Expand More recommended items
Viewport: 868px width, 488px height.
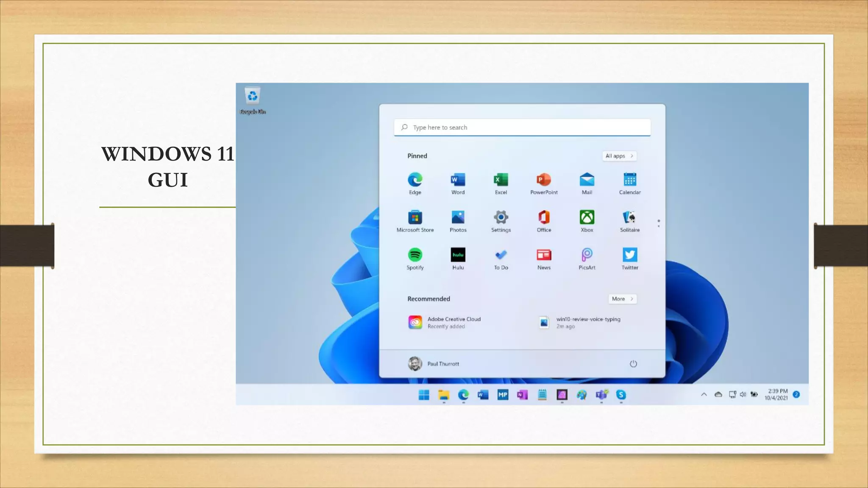tap(622, 299)
